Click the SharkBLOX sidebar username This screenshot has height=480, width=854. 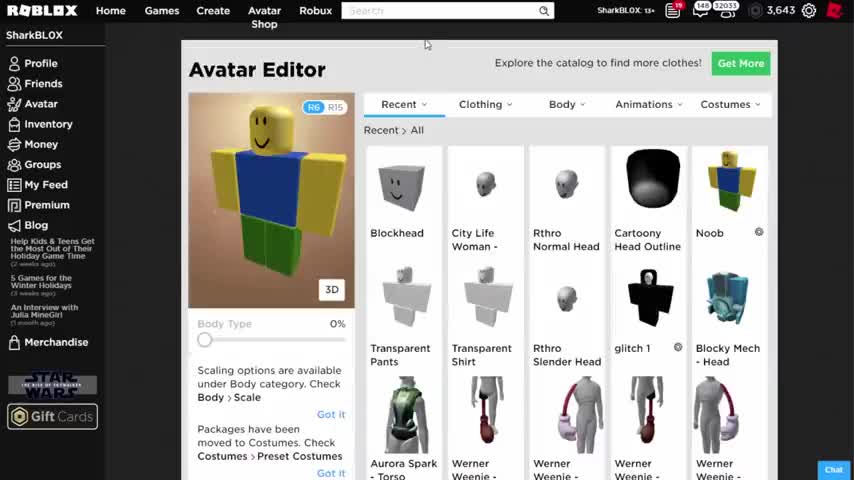coord(34,35)
